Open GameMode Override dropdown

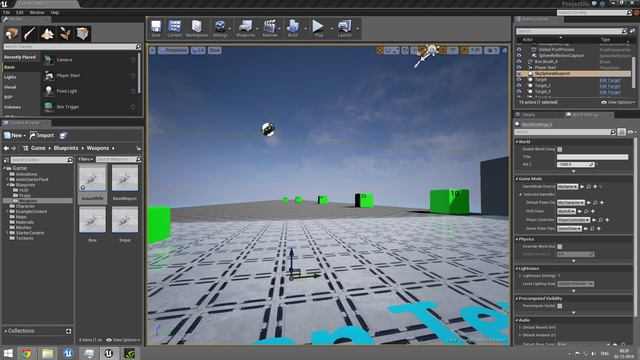(567, 187)
